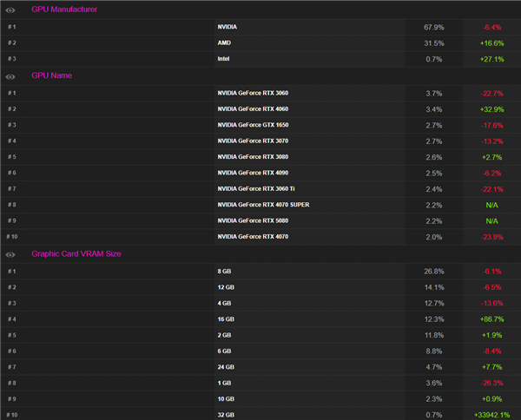Click the 16 GB VRAM size entry
Screen dimensions: 521x420
point(225,319)
